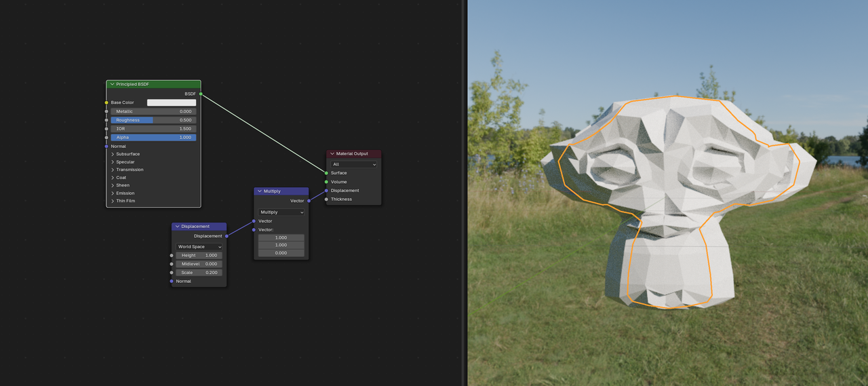Open the World Space dropdown in Displacement node
Viewport: 868px width, 386px height.
[x=199, y=247]
